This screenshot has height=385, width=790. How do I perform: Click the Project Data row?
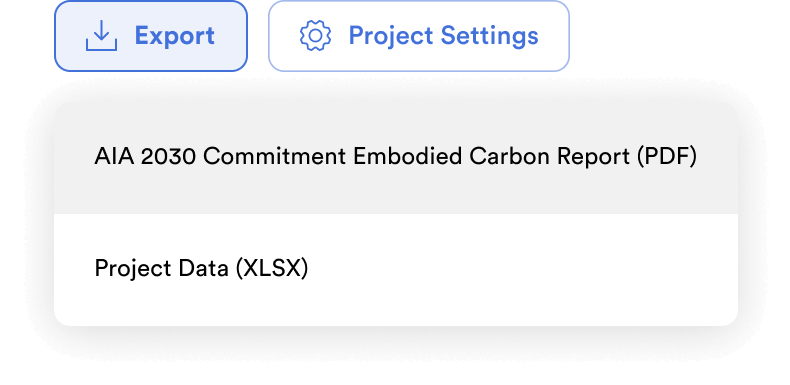396,270
